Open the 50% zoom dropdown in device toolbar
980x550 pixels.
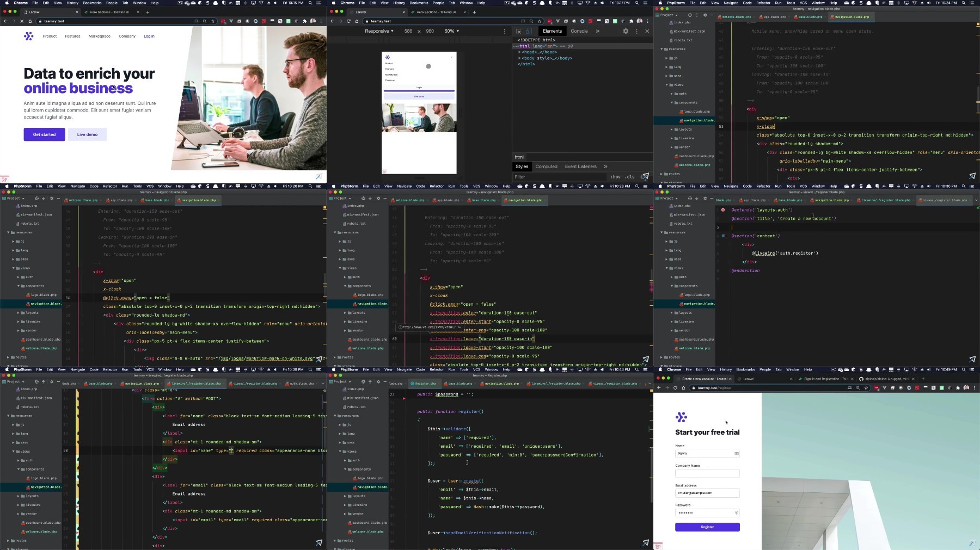point(452,31)
